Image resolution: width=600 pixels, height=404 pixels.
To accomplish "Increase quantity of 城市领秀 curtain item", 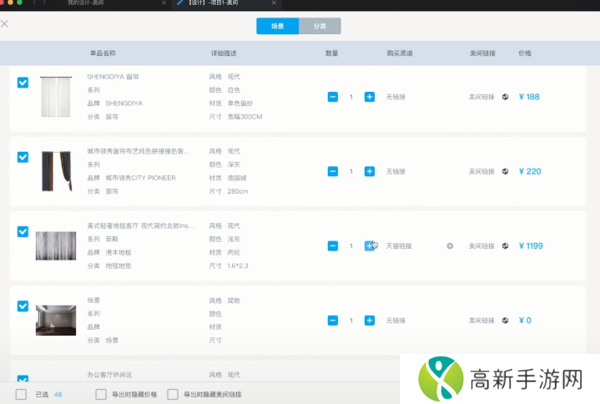I will [369, 171].
